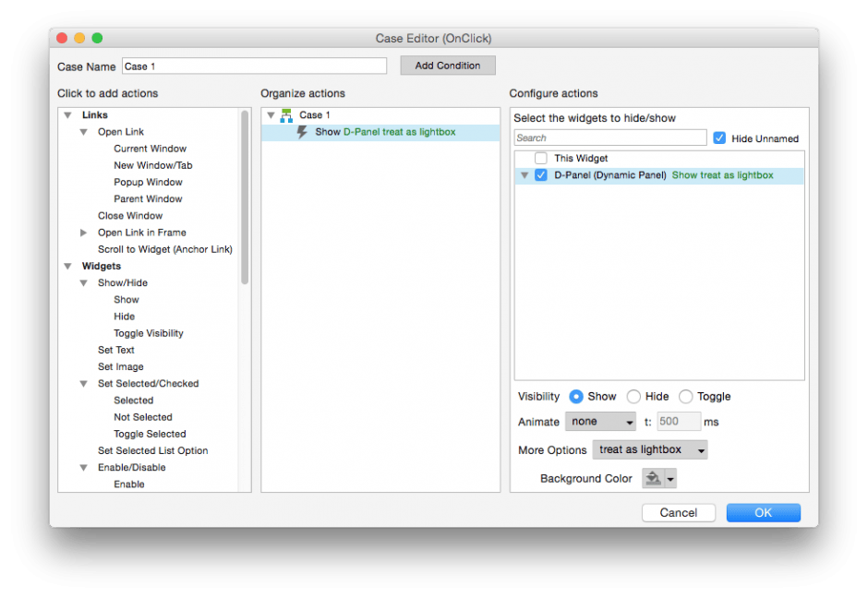Click the Case Name text field

click(x=254, y=66)
